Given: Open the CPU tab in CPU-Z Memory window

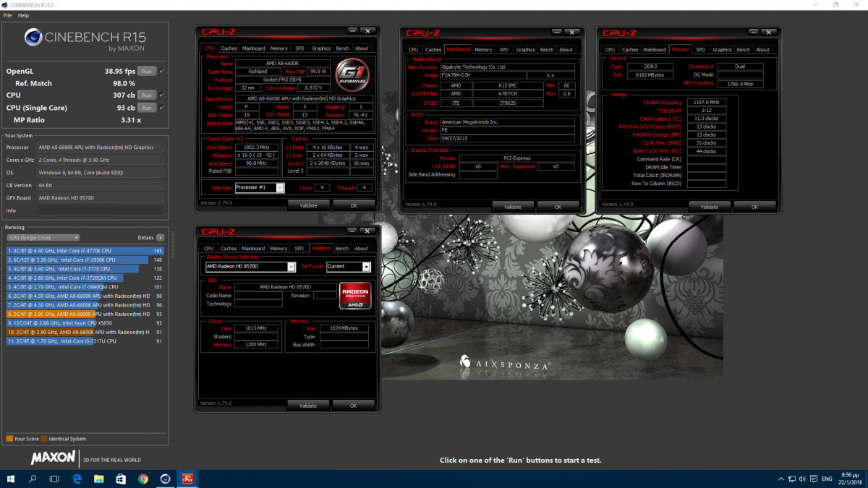Looking at the screenshot, I should (610, 50).
